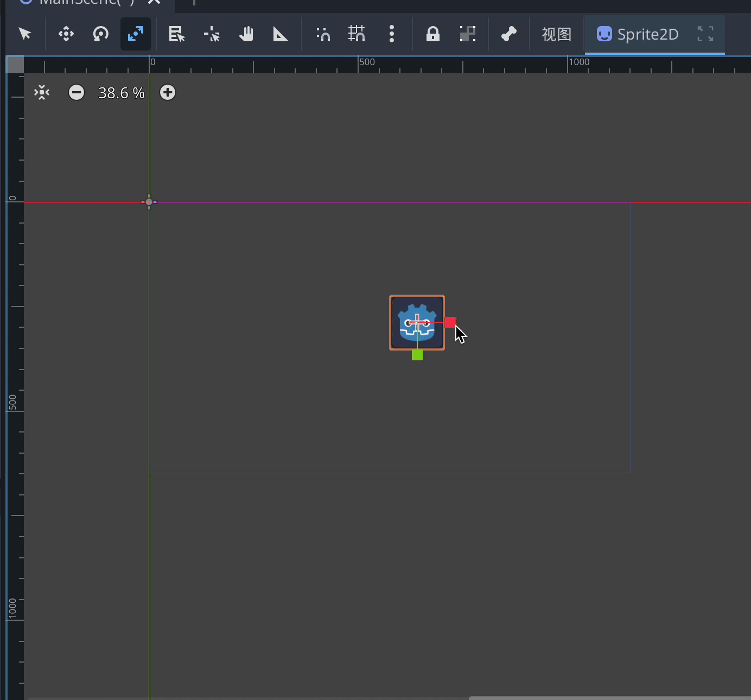Toggle distraction-free mode expand icon

coord(705,34)
